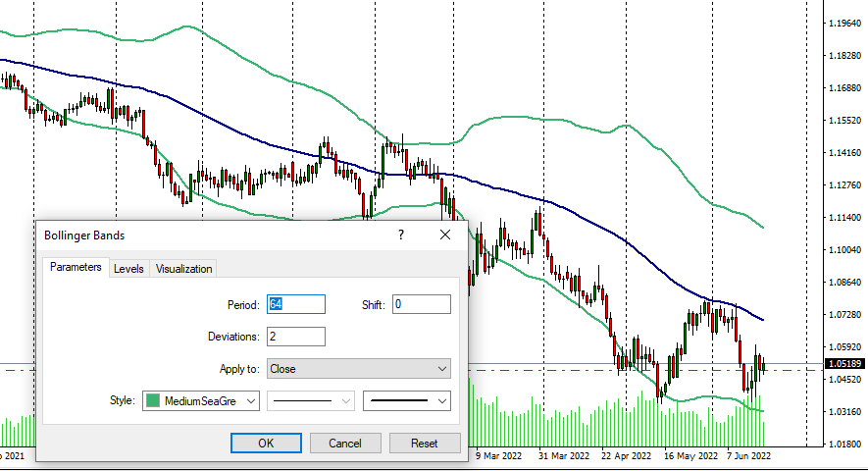Click the MediumSeaGreen color swatch
868x471 pixels.
pyautogui.click(x=153, y=400)
